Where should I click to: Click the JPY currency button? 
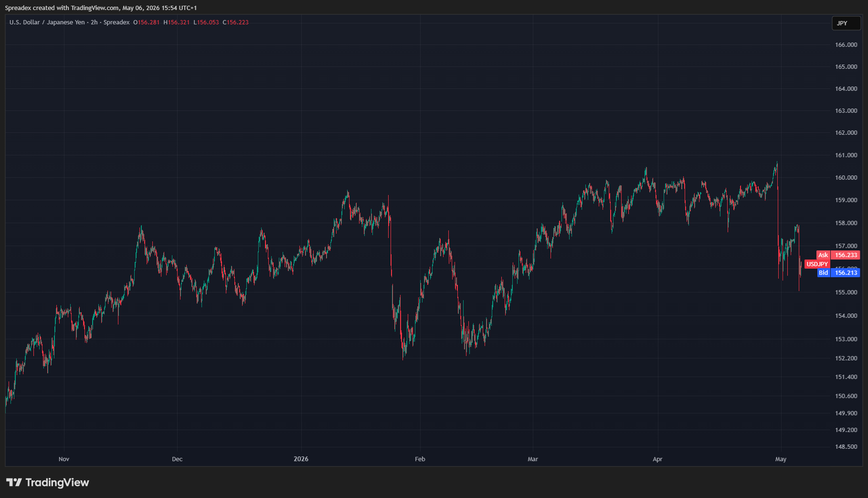tap(846, 23)
